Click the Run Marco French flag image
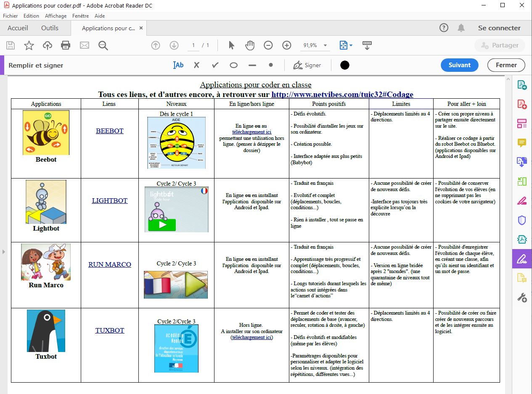The width and height of the screenshot is (532, 394). pos(176,285)
